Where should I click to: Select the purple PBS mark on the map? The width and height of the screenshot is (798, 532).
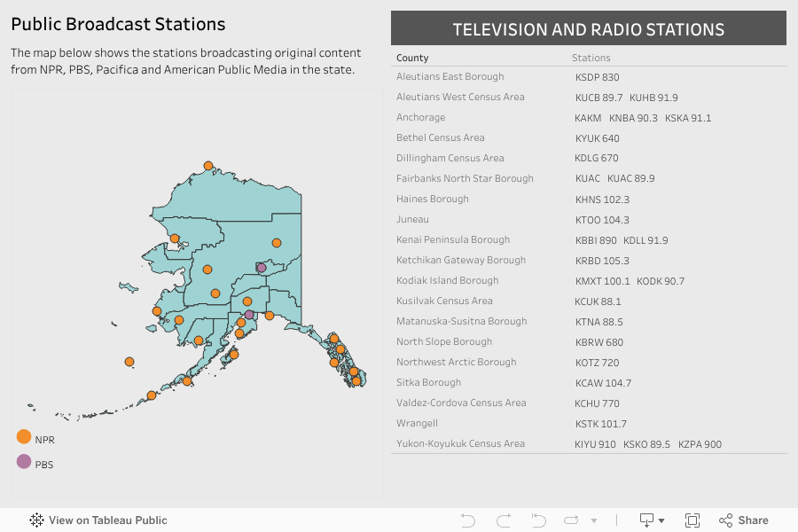(x=261, y=267)
